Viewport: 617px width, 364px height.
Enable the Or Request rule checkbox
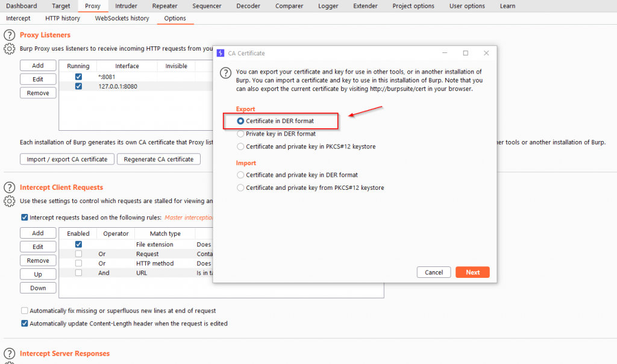click(x=78, y=254)
